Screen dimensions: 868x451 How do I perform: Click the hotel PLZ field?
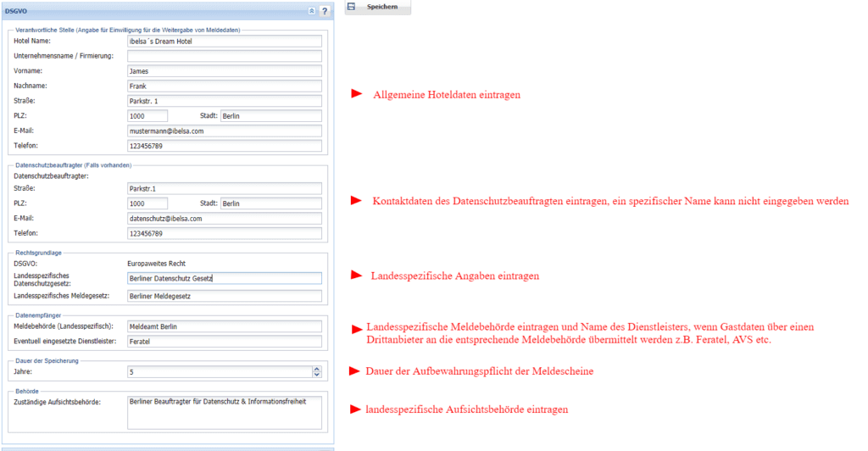pyautogui.click(x=147, y=115)
